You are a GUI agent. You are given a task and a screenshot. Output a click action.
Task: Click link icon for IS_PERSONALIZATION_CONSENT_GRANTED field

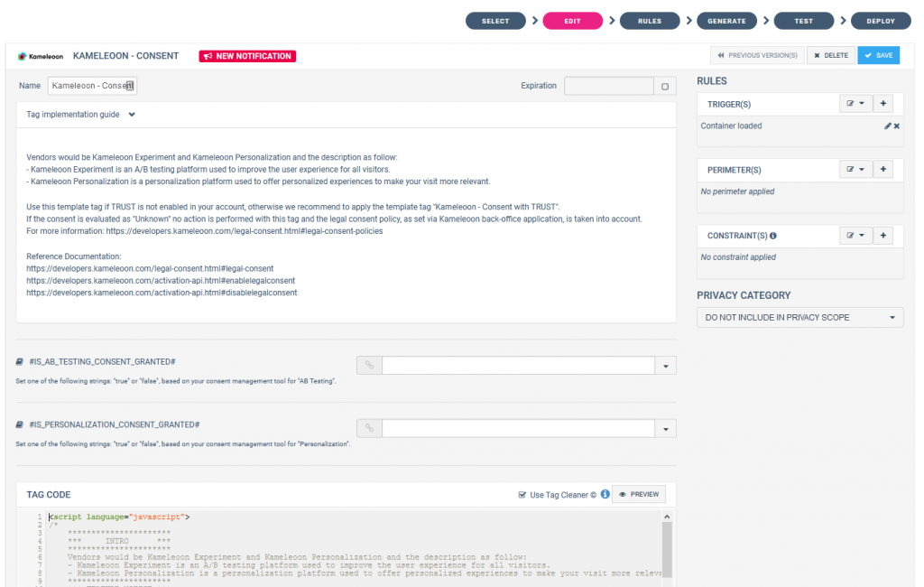click(x=369, y=428)
